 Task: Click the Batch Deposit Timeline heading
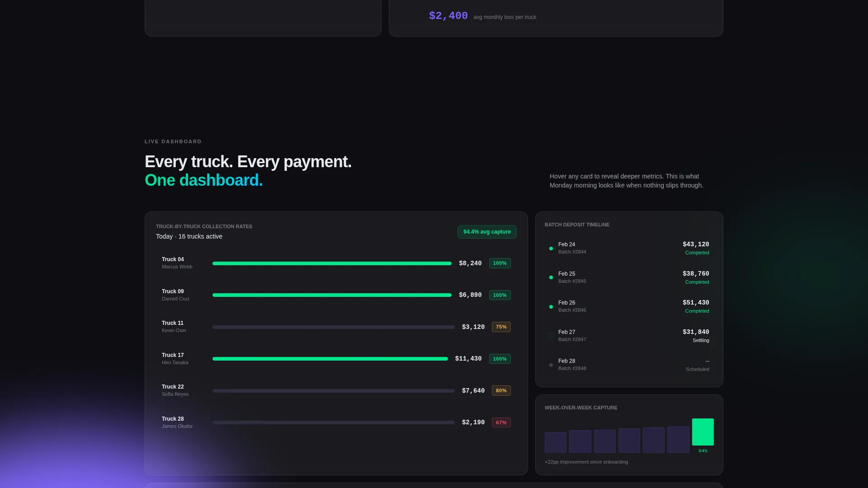point(577,225)
